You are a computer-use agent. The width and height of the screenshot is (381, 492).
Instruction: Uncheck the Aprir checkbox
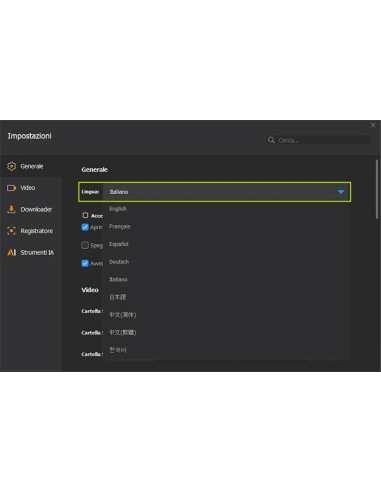(85, 227)
